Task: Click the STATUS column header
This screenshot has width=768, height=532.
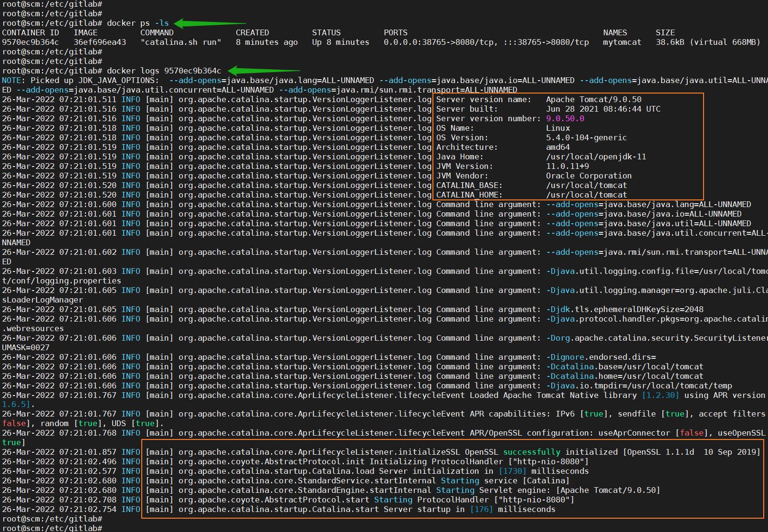Action: [x=326, y=32]
